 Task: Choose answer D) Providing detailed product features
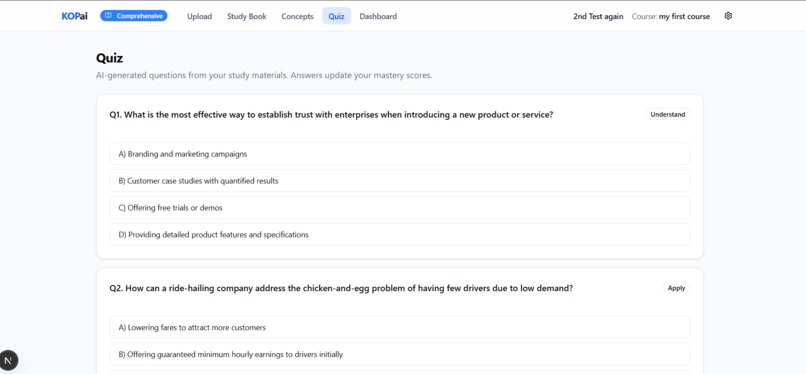point(399,234)
